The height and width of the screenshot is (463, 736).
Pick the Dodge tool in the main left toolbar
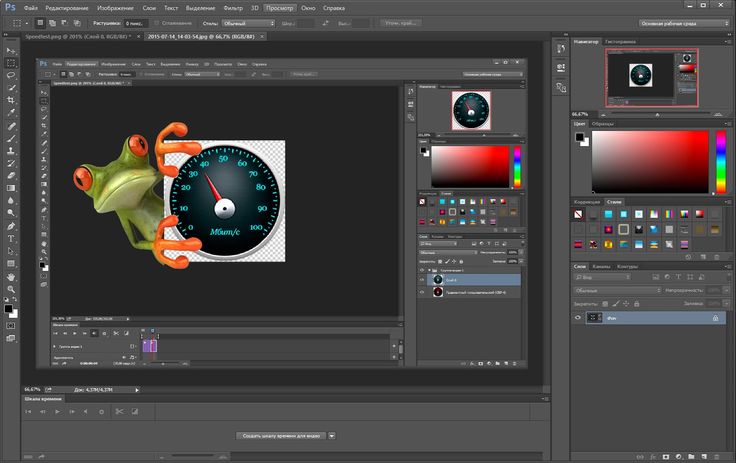pos(11,213)
